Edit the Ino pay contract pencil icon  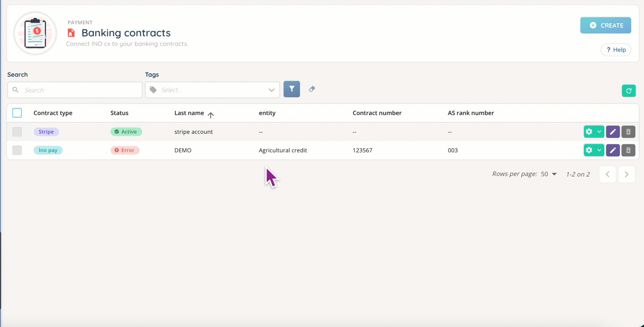click(613, 150)
